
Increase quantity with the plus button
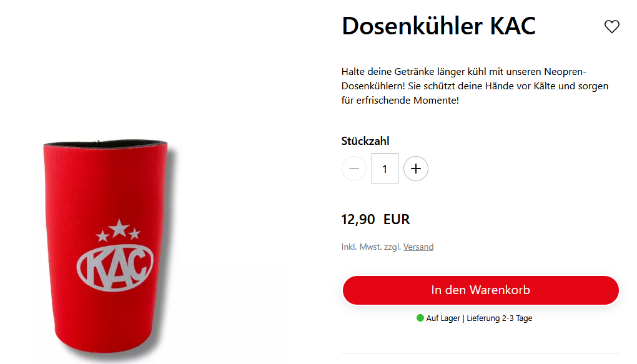tap(415, 169)
